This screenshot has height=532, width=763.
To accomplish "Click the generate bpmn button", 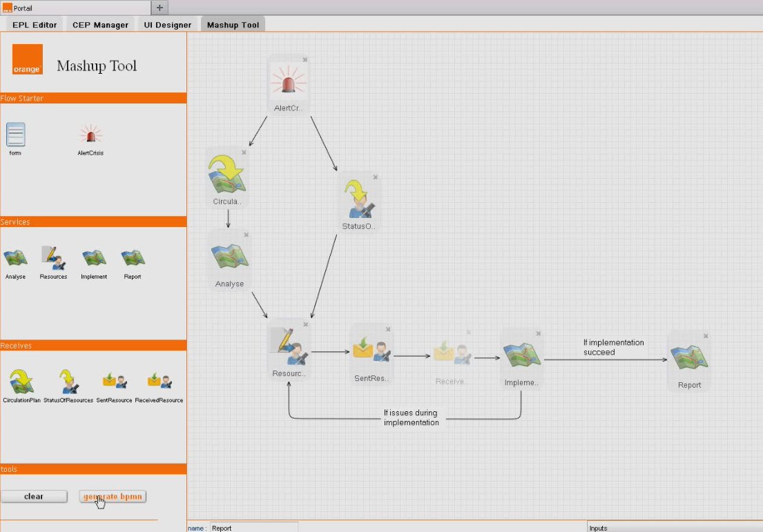I will click(x=113, y=497).
